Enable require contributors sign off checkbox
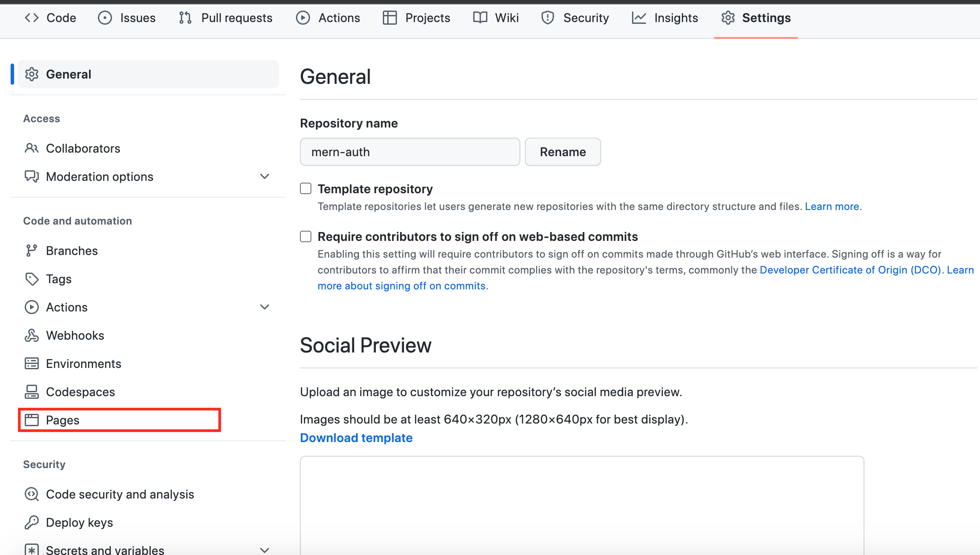Screen dimensions: 980x555 [306, 236]
